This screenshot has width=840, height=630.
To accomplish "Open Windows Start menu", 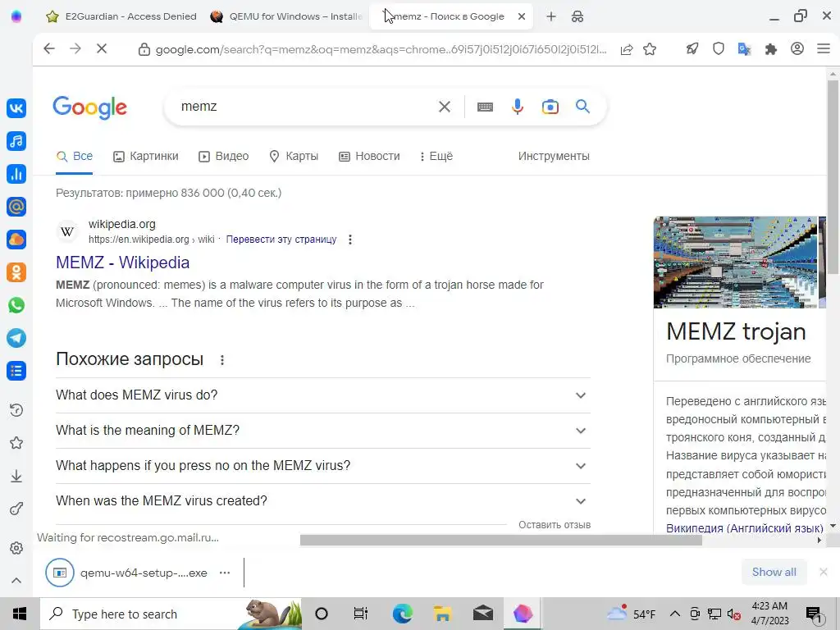I will pyautogui.click(x=20, y=614).
